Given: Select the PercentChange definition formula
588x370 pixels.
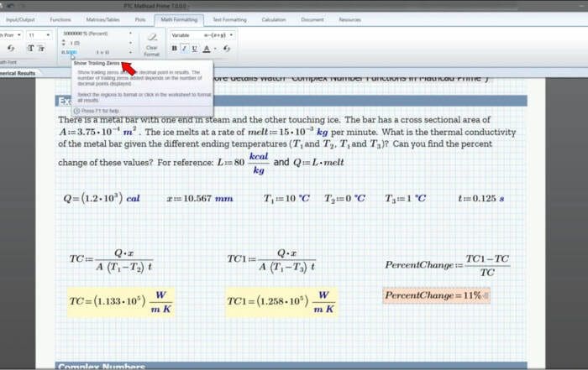Looking at the screenshot, I should pos(448,265).
